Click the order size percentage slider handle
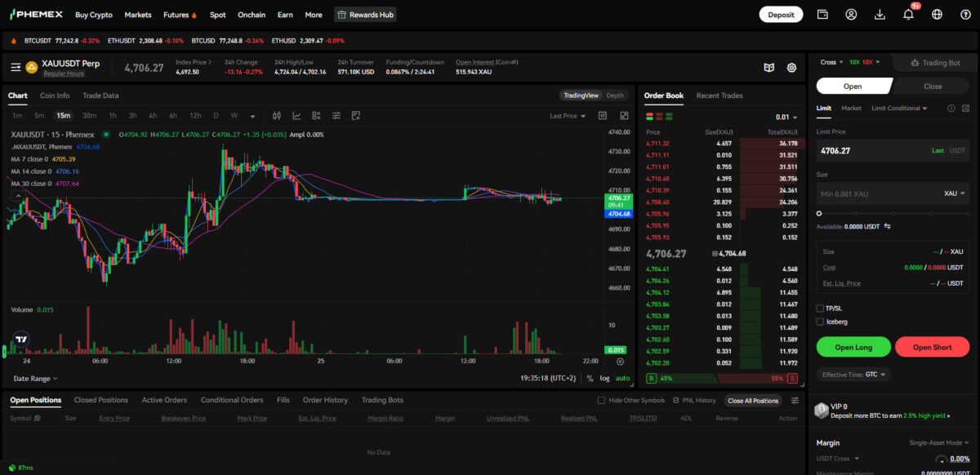The width and height of the screenshot is (980, 475). [819, 213]
